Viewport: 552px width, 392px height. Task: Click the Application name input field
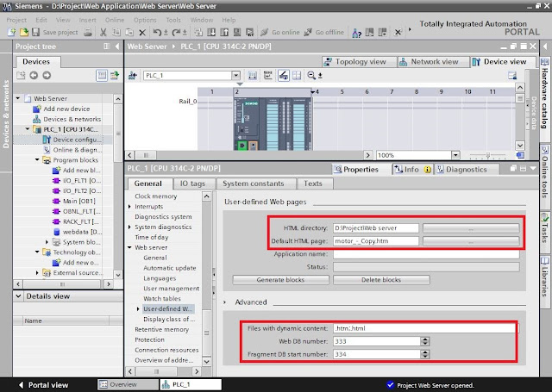[x=426, y=254]
